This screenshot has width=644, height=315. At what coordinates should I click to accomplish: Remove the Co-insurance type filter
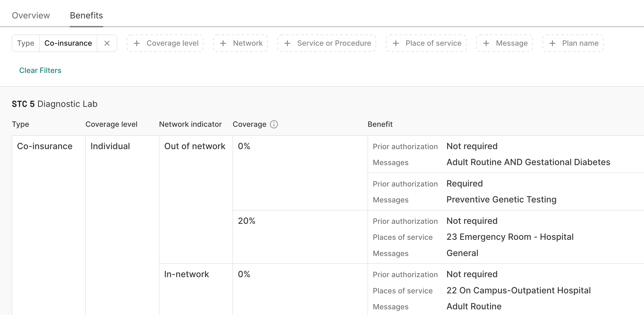click(107, 43)
